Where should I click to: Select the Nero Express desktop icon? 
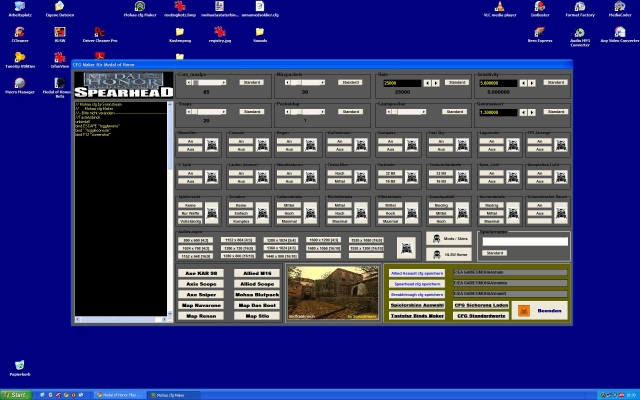tap(540, 35)
